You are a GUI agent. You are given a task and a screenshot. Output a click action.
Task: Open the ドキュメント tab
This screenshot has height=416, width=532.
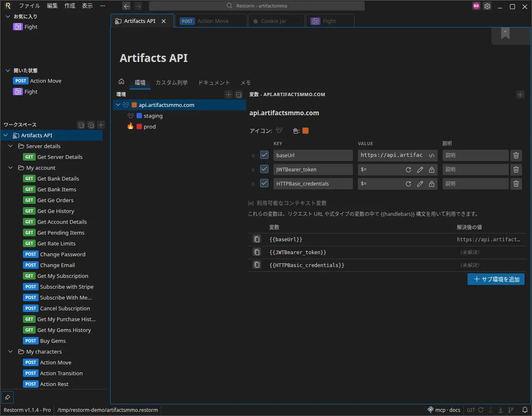point(214,83)
